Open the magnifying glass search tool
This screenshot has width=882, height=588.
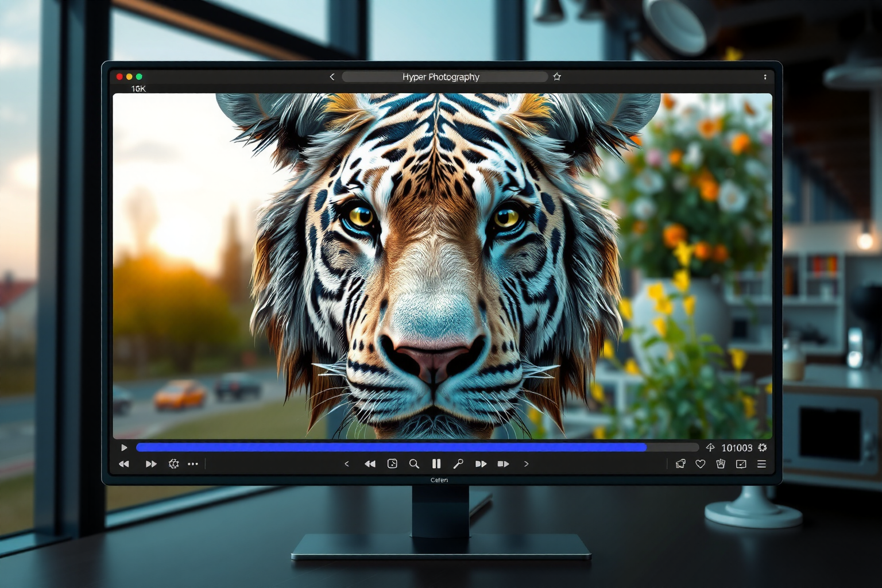click(414, 464)
